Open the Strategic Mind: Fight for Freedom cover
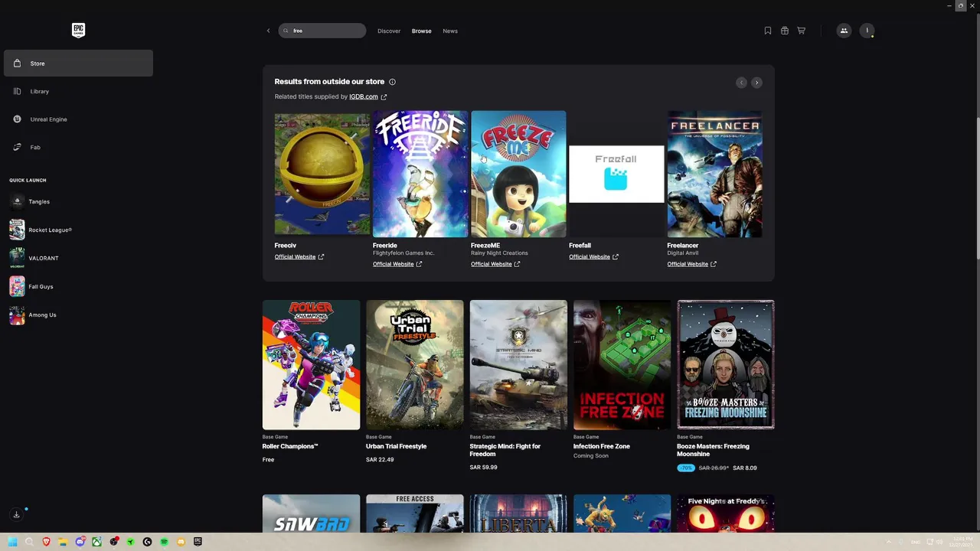The width and height of the screenshot is (980, 551). click(518, 364)
